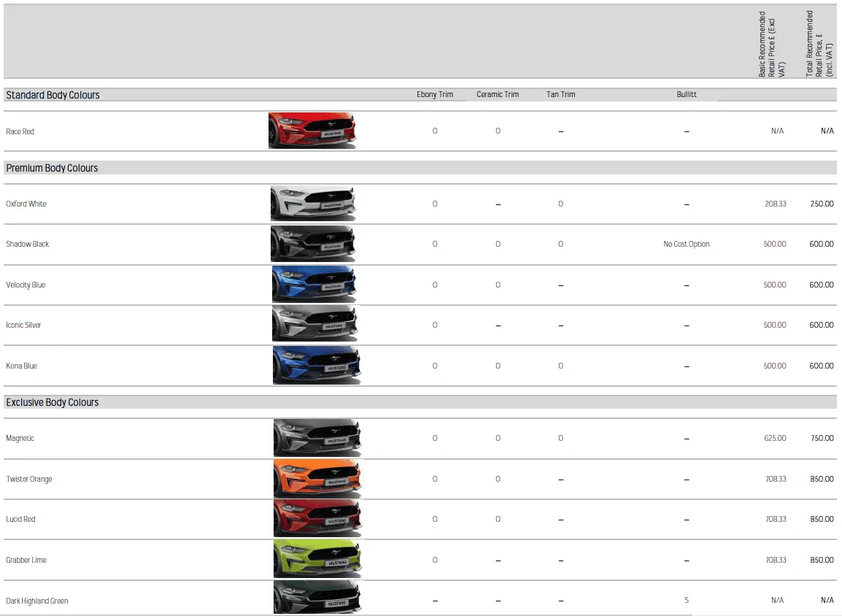Image resolution: width=842 pixels, height=616 pixels.
Task: Click Lucid Red Ceramic Trim option marker
Action: pyautogui.click(x=498, y=520)
